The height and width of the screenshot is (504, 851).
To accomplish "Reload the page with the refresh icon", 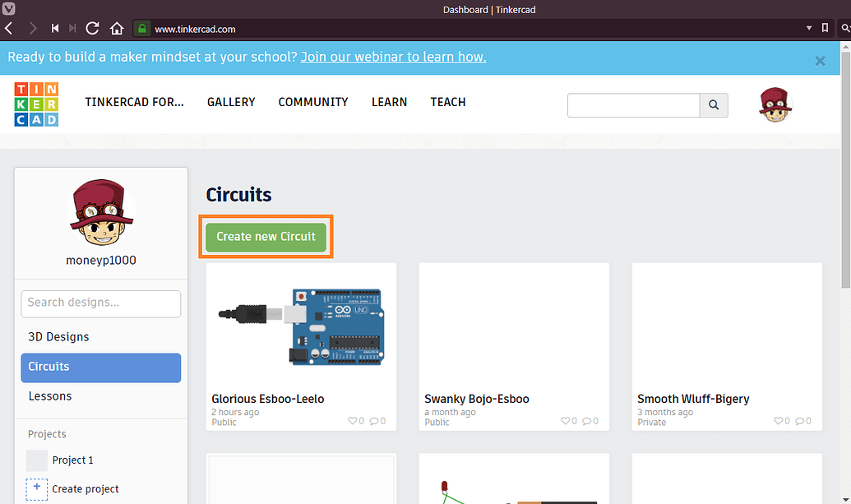I will click(92, 28).
